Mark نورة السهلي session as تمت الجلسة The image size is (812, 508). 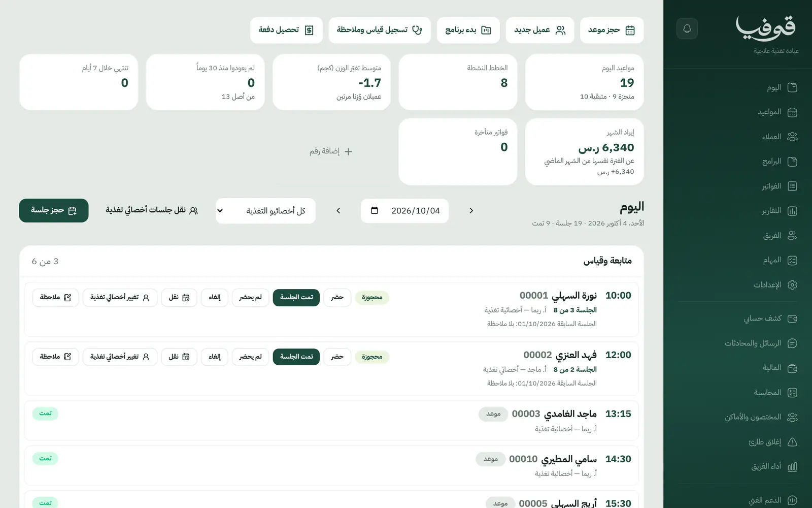[296, 297]
